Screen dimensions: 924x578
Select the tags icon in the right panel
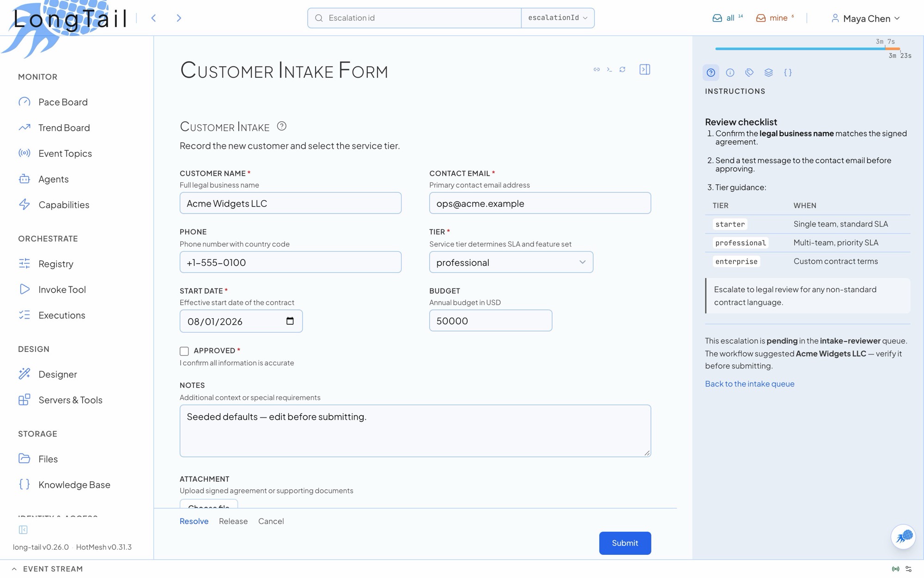click(749, 73)
